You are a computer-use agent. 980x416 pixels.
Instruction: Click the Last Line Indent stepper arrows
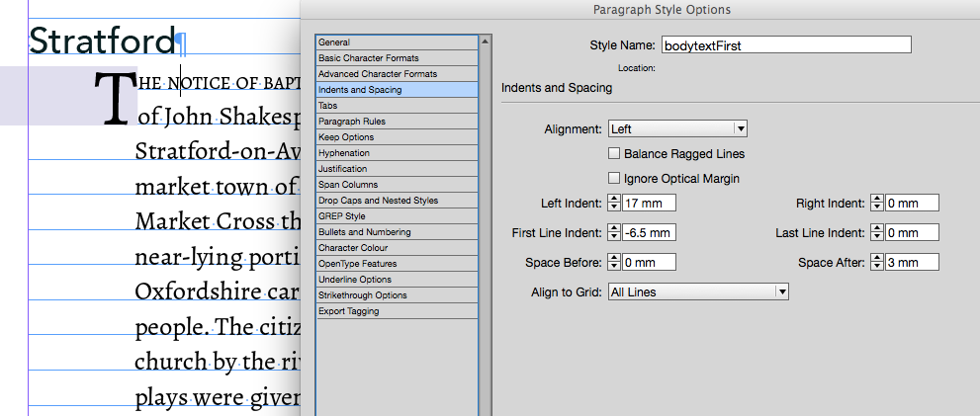[x=877, y=233]
